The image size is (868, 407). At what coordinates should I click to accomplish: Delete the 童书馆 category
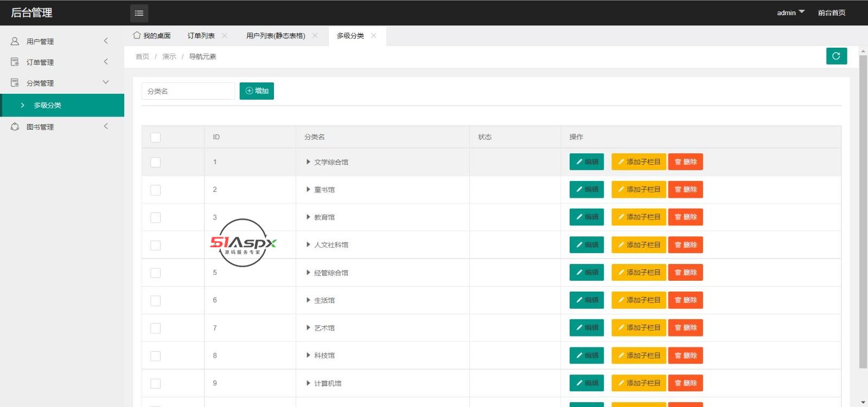tap(685, 190)
